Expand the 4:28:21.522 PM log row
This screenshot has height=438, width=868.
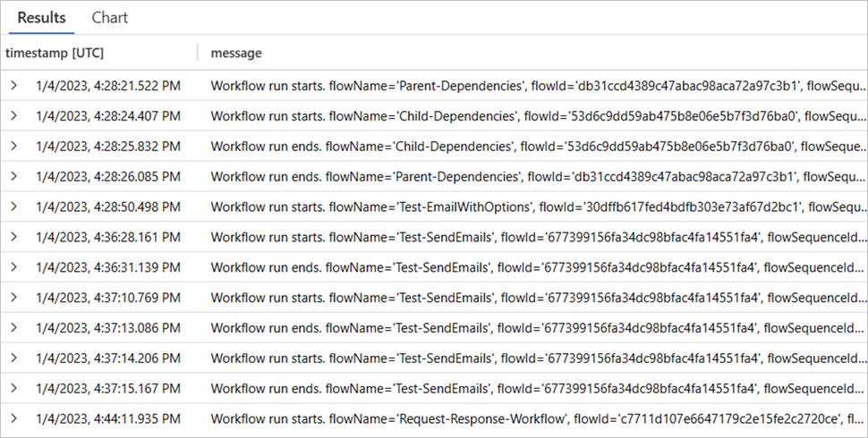pyautogui.click(x=14, y=86)
